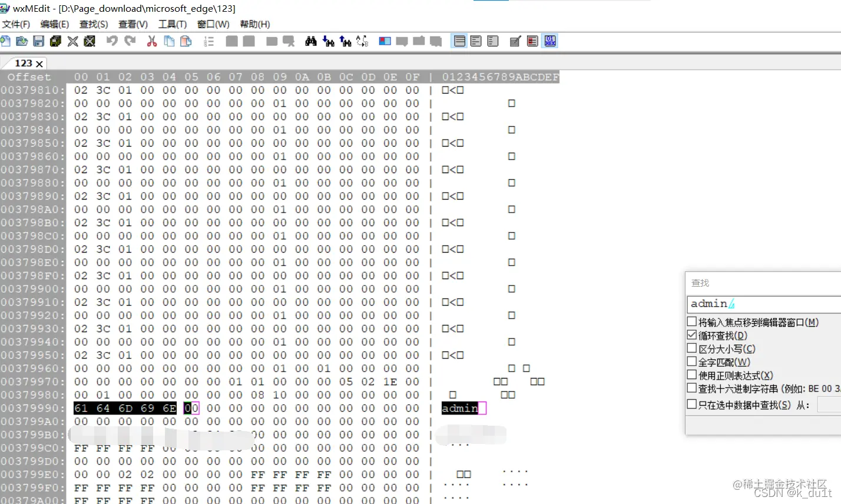Click the Replace A-to-B icon
Screen dimensions: 841x504
coord(363,41)
